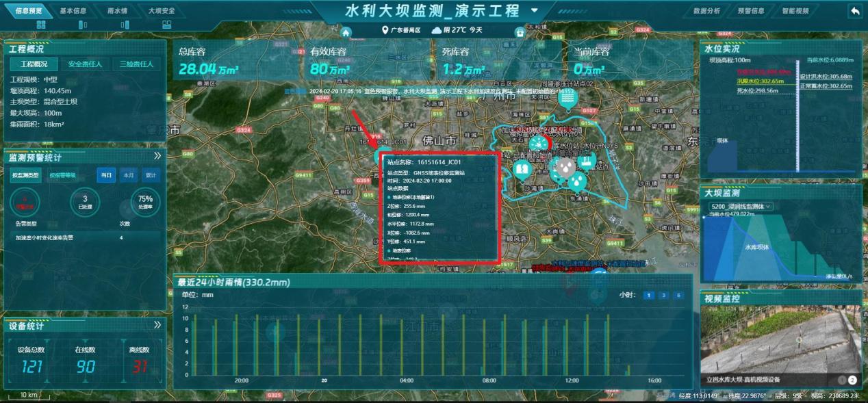Open the 5200_浸润线监测体 dropdown
Viewport: 868px width, 403px height.
(742, 206)
